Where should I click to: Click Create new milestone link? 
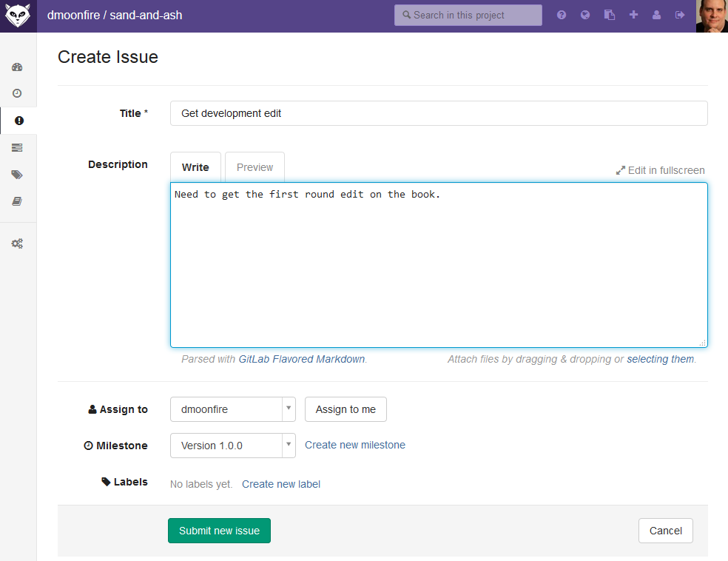point(355,445)
